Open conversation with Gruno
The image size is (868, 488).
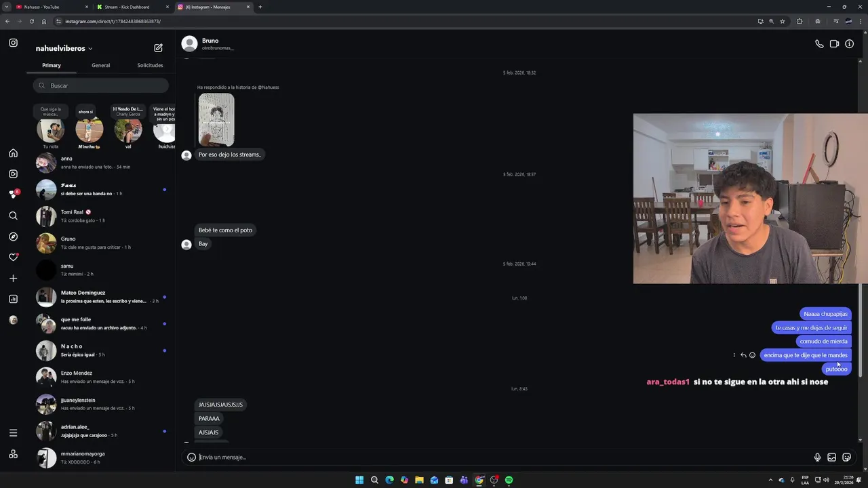[101, 243]
